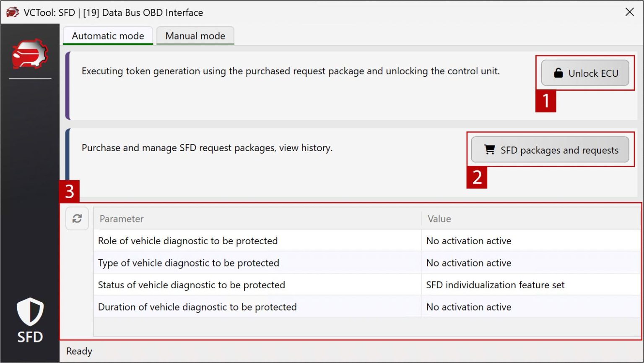
Task: Select the Type of vehicle diagnostic row
Action: click(x=188, y=263)
